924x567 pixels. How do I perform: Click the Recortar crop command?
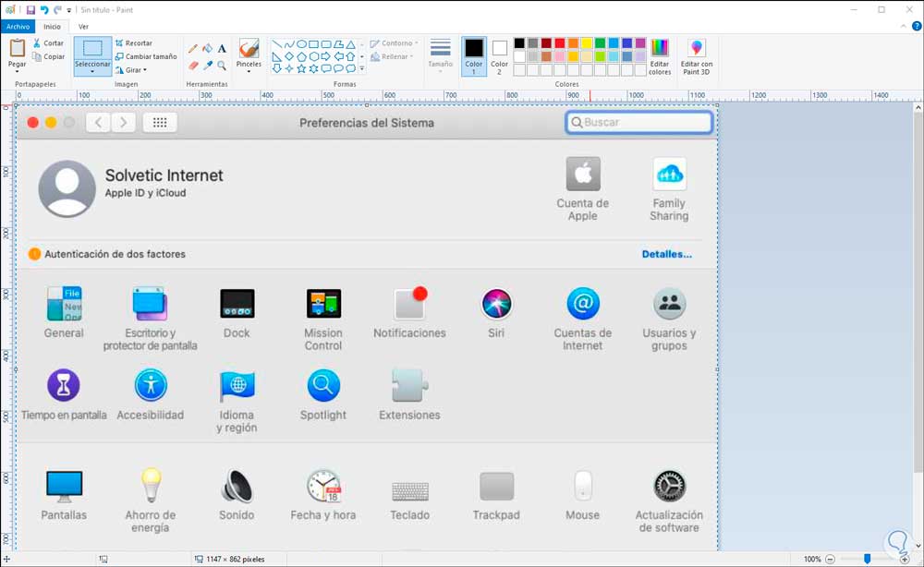click(134, 43)
